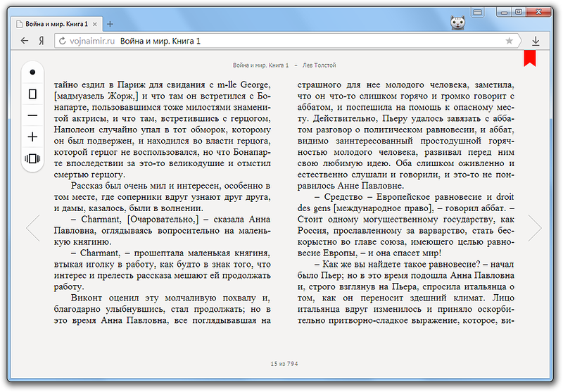Click the phrase Средство – Европейское равновесие
The width and height of the screenshot is (563, 392).
(x=402, y=197)
